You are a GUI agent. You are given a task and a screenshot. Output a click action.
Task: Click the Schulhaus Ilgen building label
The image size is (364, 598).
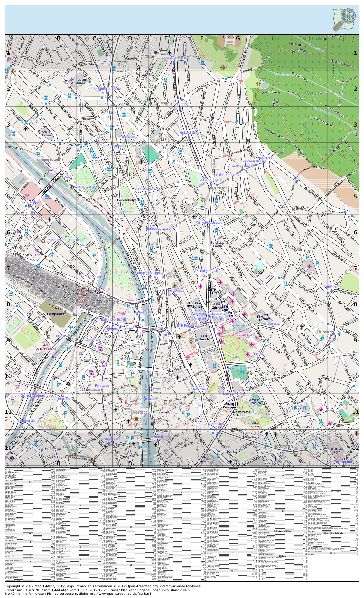point(337,450)
